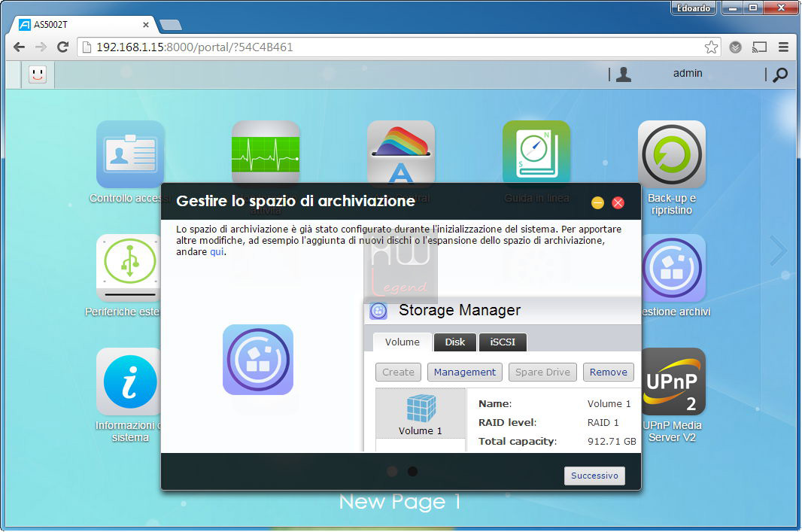The width and height of the screenshot is (802, 532).
Task: Click the admin username label
Action: click(x=688, y=74)
